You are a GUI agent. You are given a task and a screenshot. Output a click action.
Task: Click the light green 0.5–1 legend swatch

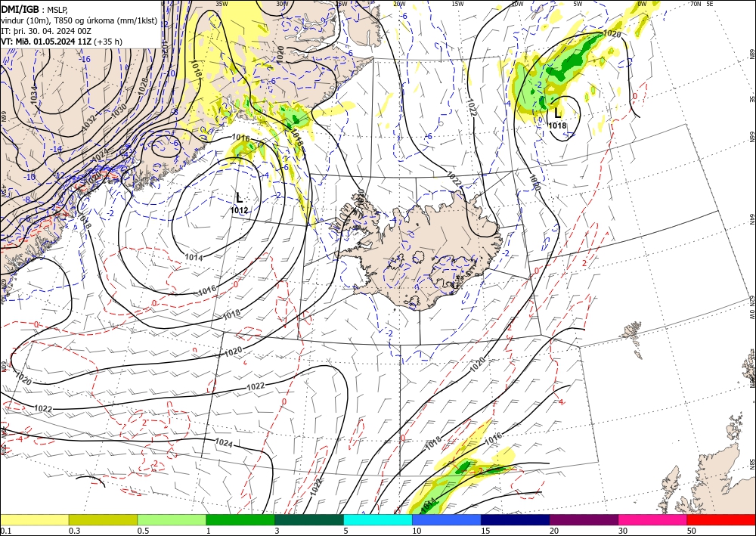pos(172,519)
